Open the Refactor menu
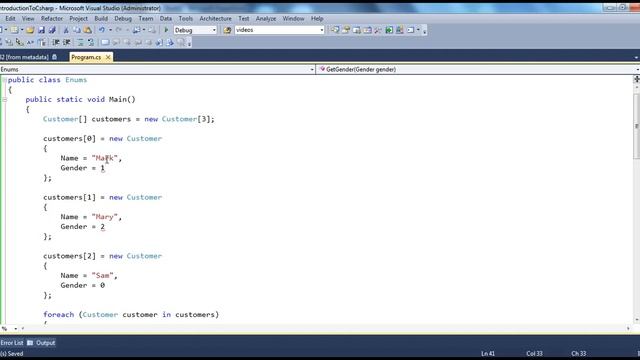The height and width of the screenshot is (360, 640). point(52,19)
